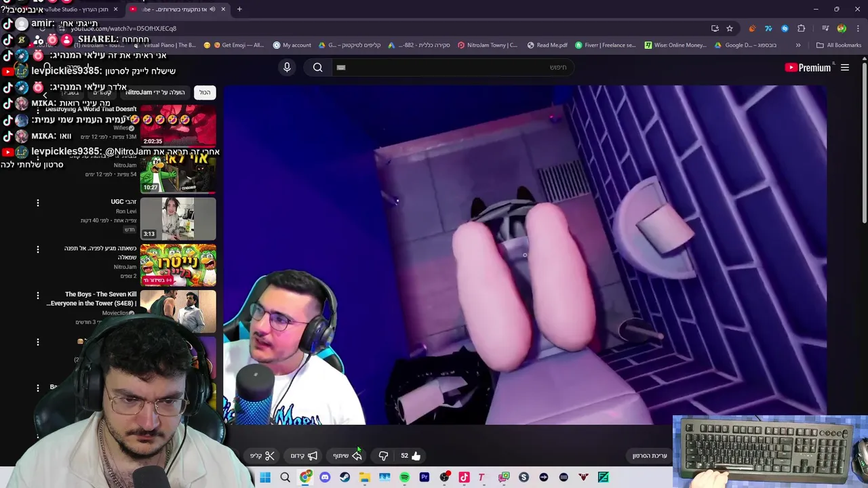Open the 'NitroJam Towny' bookmark
Screen dimensions: 868x488
point(488,45)
